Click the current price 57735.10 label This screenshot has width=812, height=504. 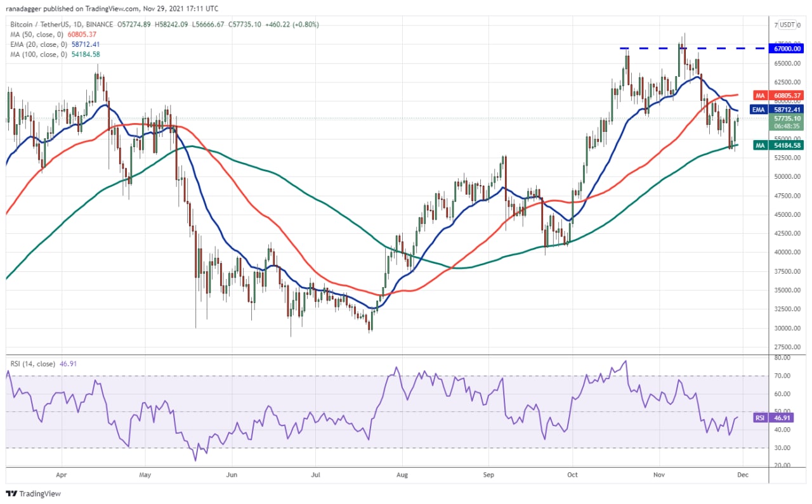pos(787,118)
